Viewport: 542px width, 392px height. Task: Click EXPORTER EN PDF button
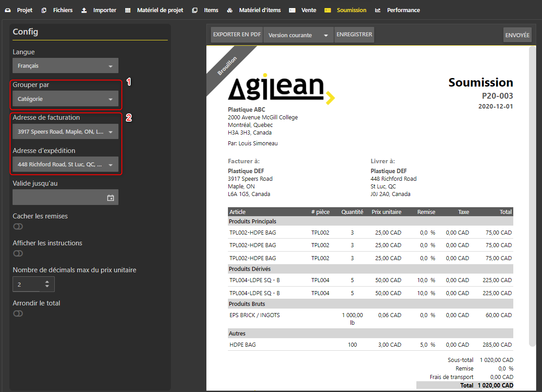click(x=237, y=35)
